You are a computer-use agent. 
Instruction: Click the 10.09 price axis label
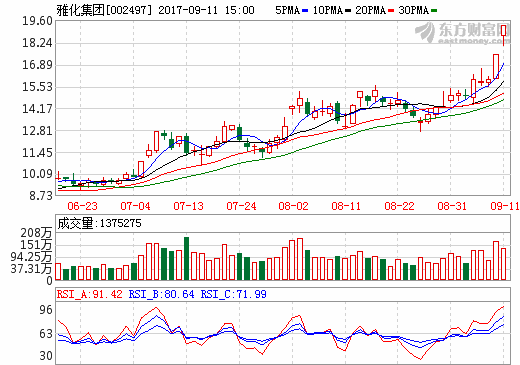point(37,174)
